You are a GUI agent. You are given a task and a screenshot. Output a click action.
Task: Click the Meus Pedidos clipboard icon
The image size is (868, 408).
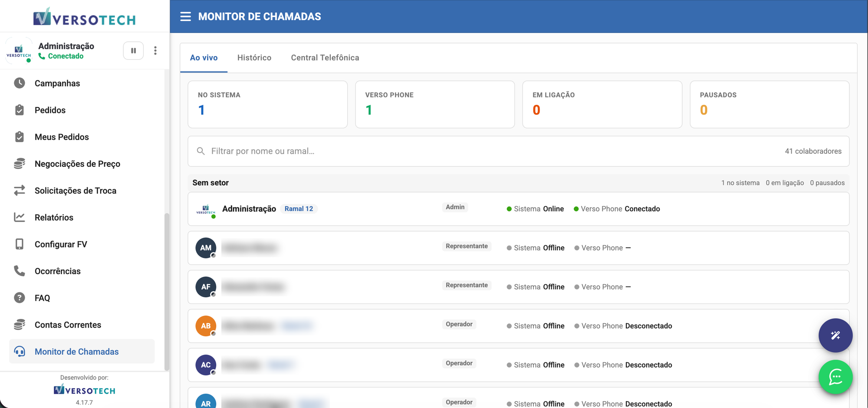[20, 137]
